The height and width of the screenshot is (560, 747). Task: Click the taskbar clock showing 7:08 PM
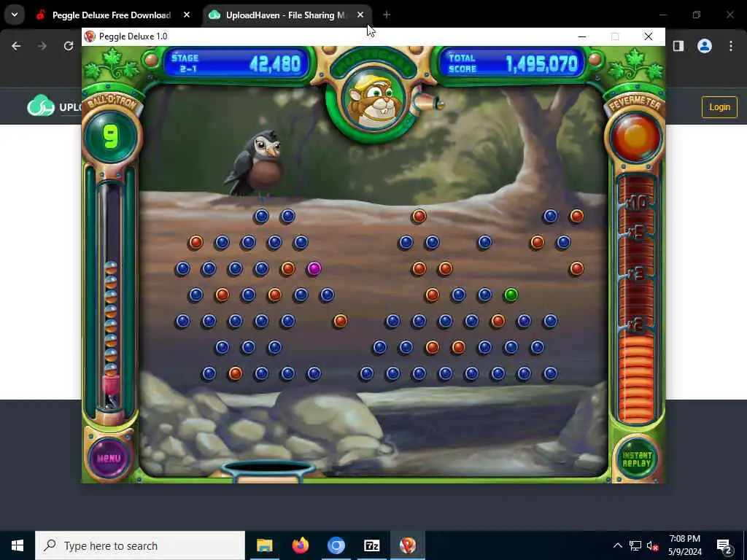685,545
